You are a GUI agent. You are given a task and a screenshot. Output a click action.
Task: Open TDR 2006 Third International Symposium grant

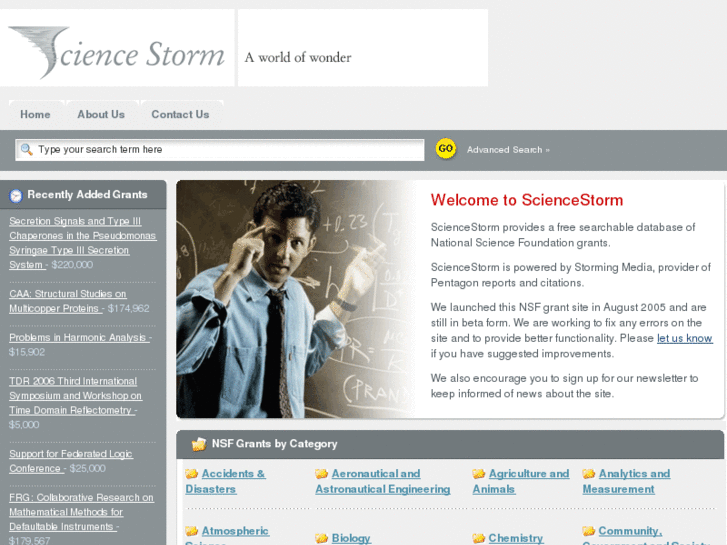[76, 396]
